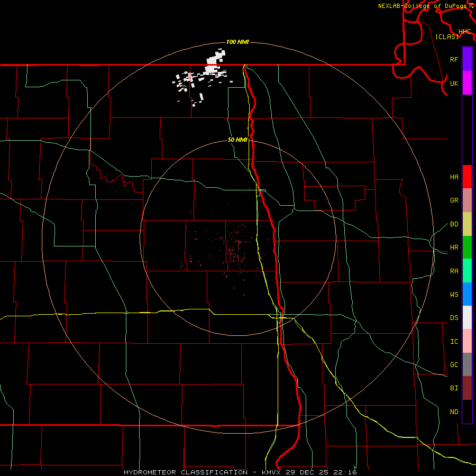Click the BD legend label
The height and width of the screenshot is (476, 476).
click(x=454, y=224)
